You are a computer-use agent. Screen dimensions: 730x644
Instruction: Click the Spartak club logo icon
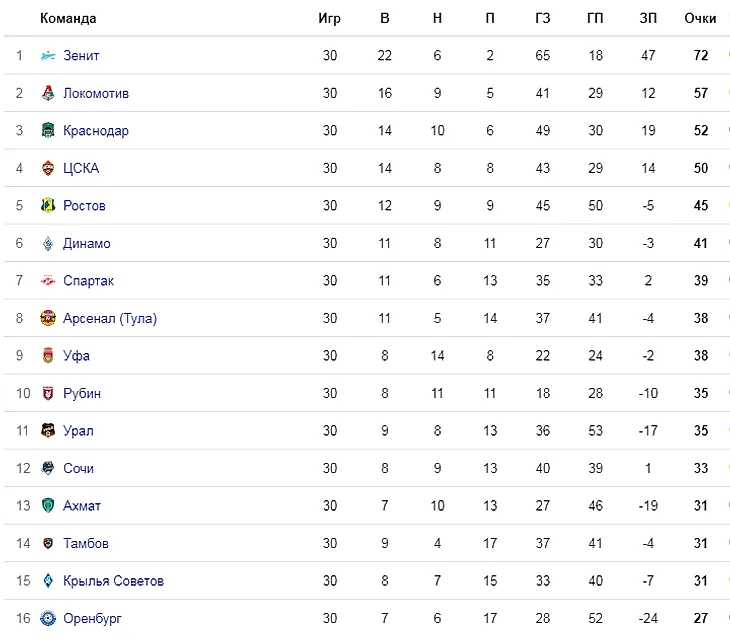click(48, 281)
